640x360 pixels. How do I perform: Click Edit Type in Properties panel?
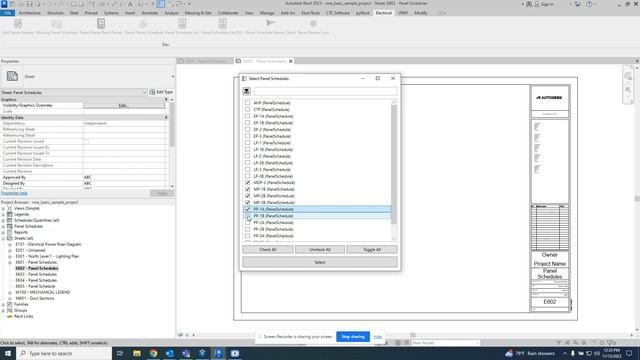161,92
